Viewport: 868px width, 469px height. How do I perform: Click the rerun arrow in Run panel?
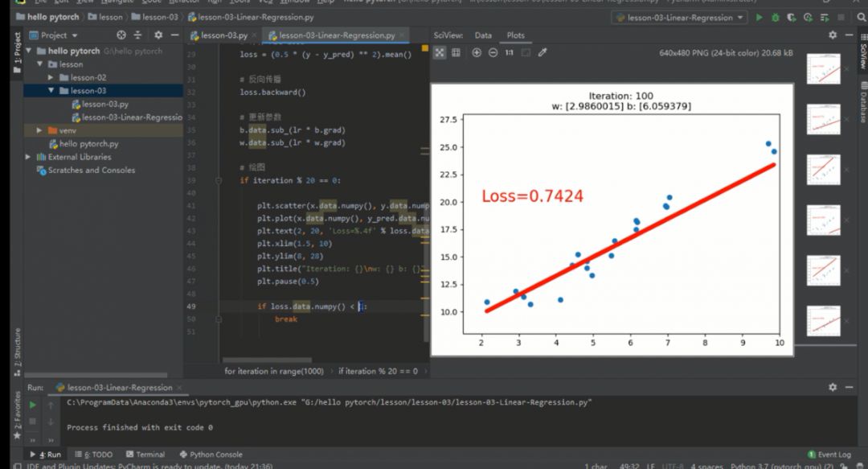click(31, 405)
